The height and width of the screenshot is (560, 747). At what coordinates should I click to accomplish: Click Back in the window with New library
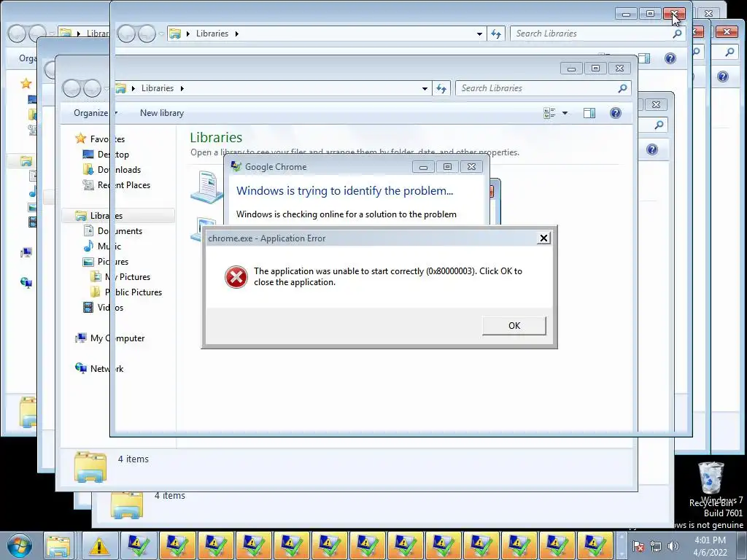[71, 88]
